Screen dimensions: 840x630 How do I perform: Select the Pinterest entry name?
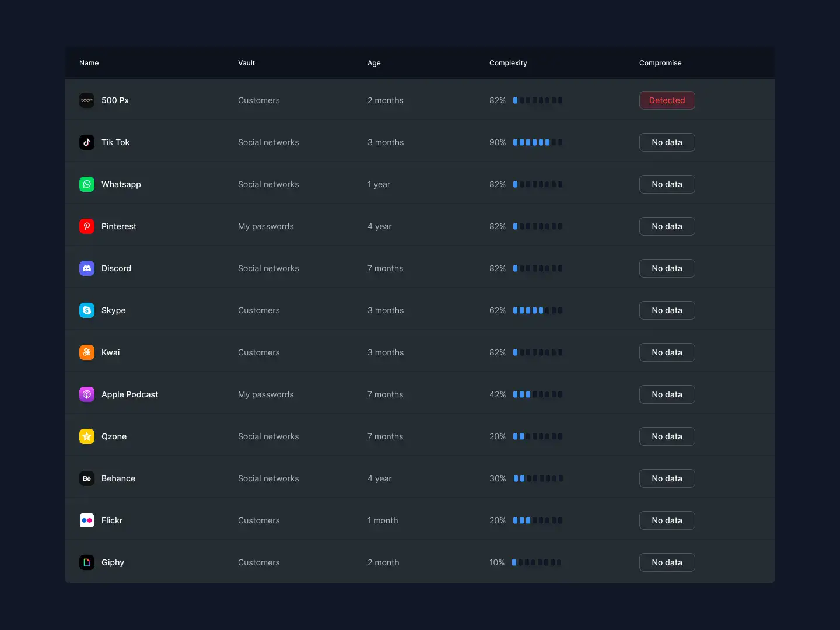pos(119,226)
